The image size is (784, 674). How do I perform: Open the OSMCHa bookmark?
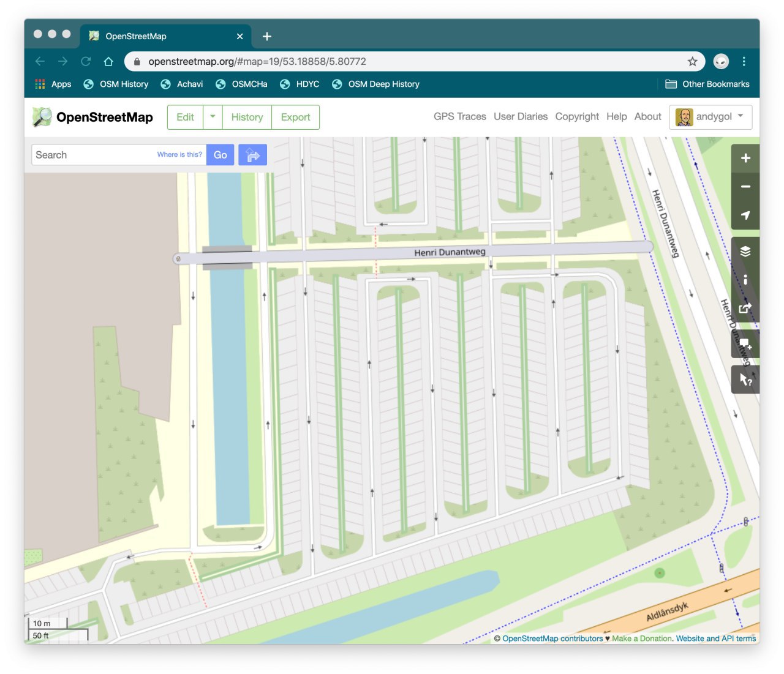point(241,84)
